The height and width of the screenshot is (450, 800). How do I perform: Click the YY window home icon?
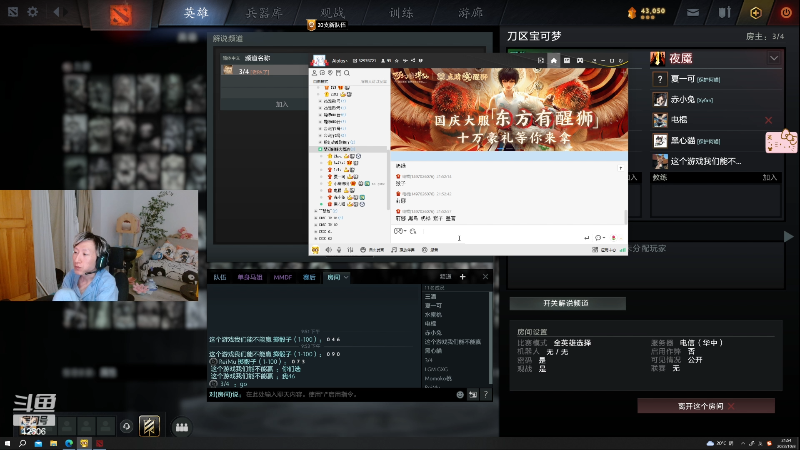coord(554,60)
